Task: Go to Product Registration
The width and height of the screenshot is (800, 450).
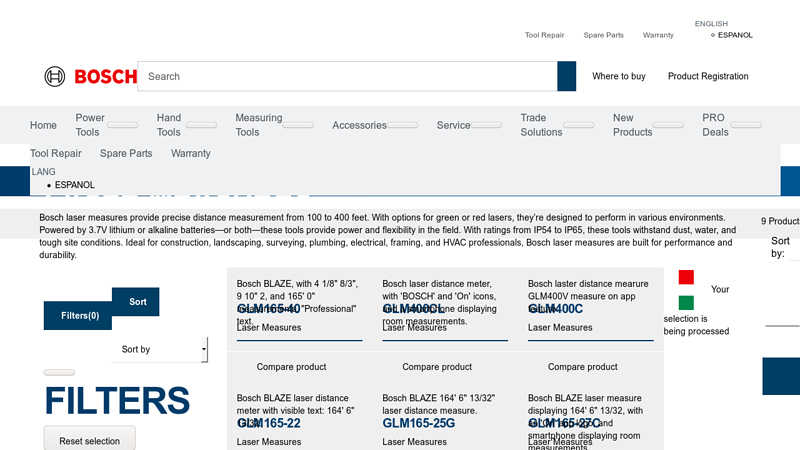Action: pyautogui.click(x=708, y=76)
